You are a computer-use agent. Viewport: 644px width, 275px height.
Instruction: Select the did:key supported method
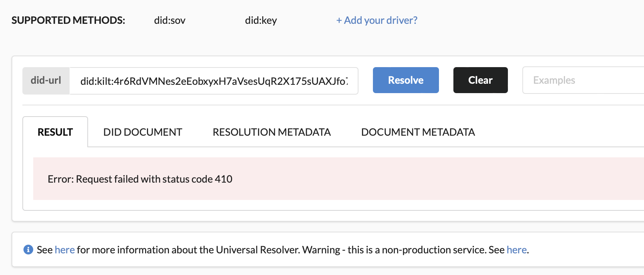pos(261,21)
